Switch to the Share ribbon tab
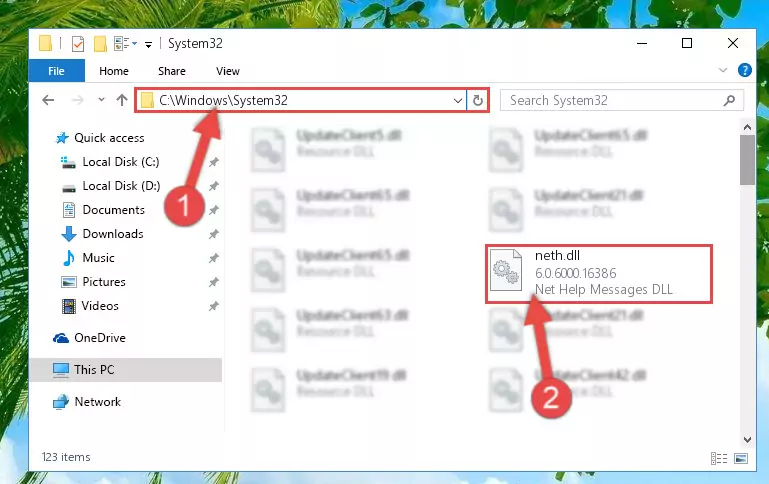The width and height of the screenshot is (769, 484). (x=172, y=71)
